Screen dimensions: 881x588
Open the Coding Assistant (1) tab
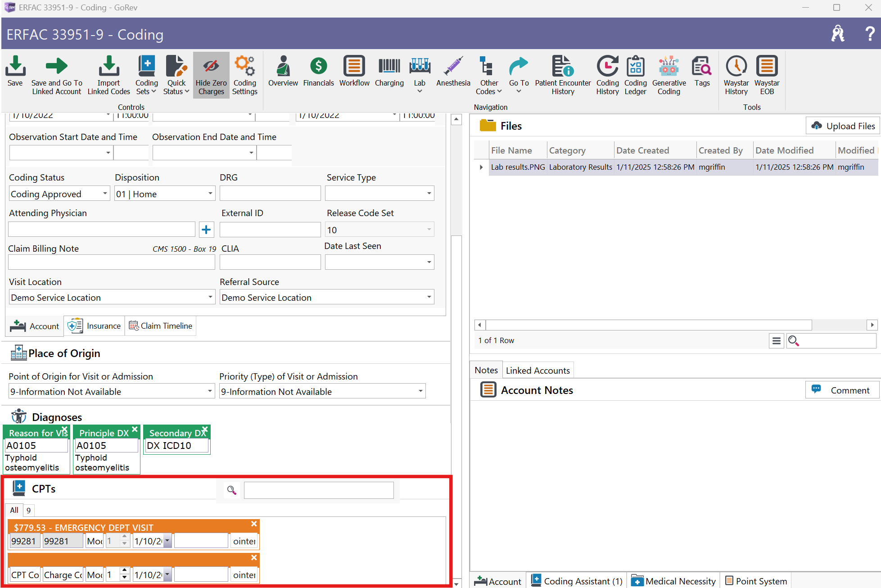577,581
